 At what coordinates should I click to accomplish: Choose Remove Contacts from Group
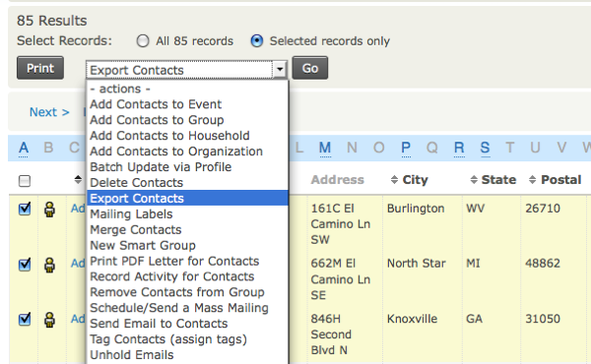[188, 292]
